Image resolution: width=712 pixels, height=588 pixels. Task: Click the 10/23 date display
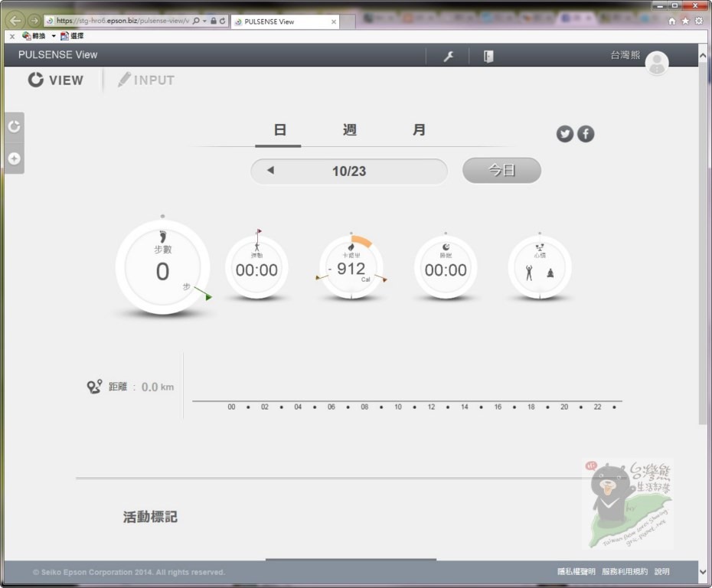pos(349,171)
